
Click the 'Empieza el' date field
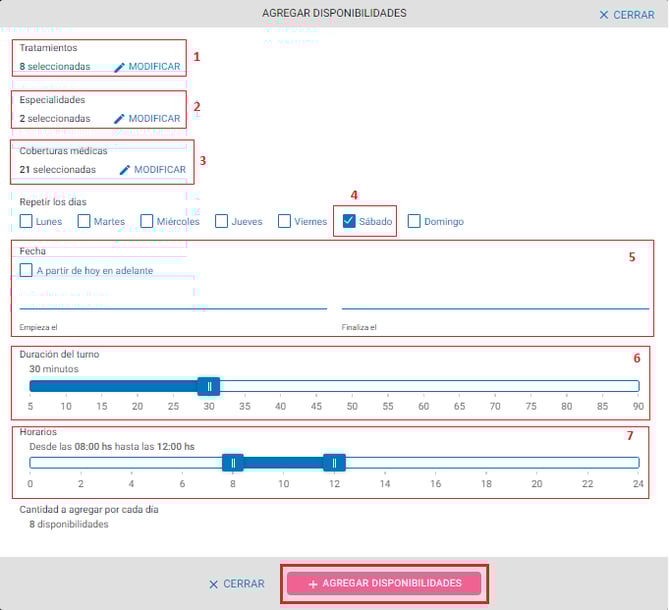(173, 298)
